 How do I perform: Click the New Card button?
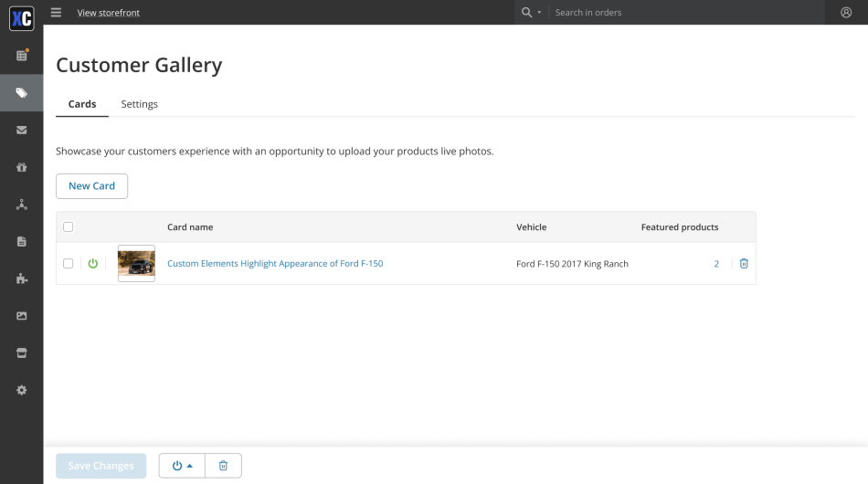(x=91, y=186)
